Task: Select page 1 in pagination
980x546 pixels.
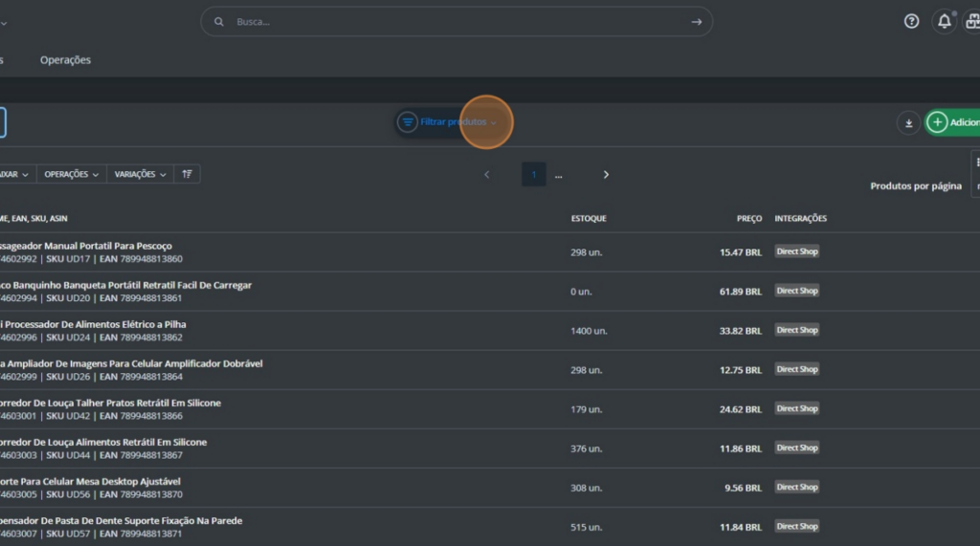Action: click(534, 174)
